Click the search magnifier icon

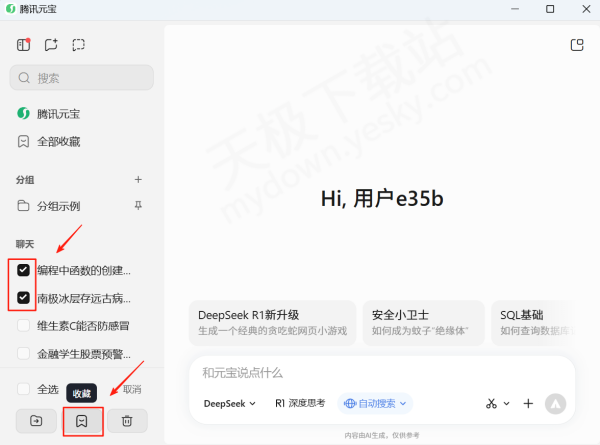24,78
